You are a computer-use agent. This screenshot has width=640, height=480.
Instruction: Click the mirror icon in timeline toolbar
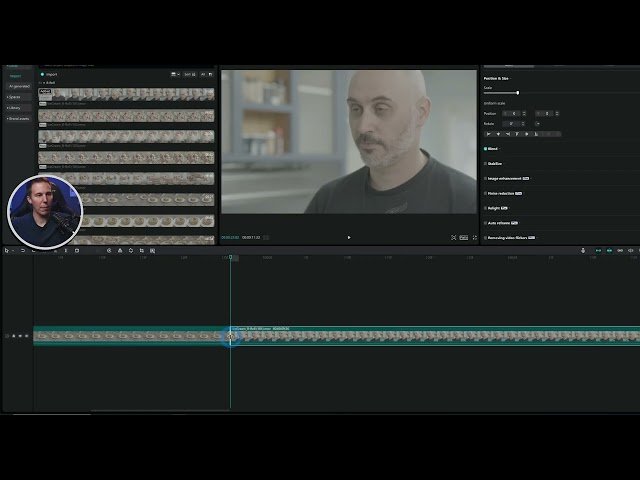(120, 251)
